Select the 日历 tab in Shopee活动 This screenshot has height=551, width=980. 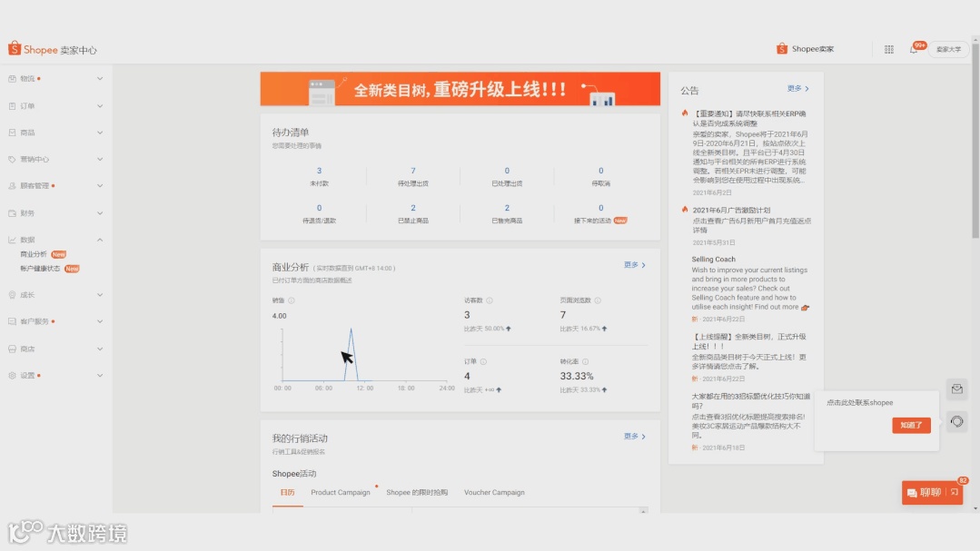[x=288, y=492]
